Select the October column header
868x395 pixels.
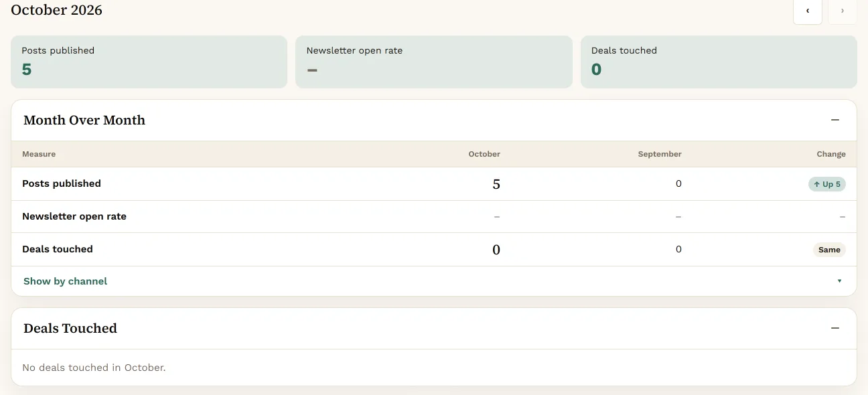484,154
